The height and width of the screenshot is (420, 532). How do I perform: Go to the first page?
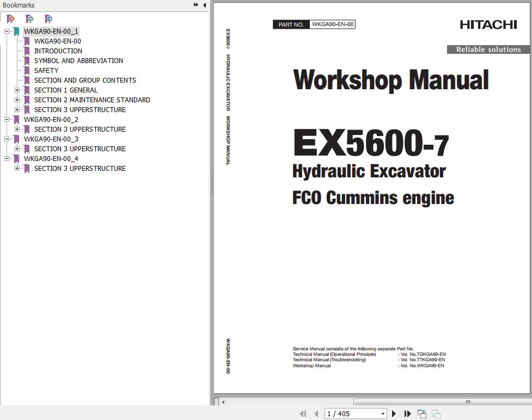coord(303,413)
